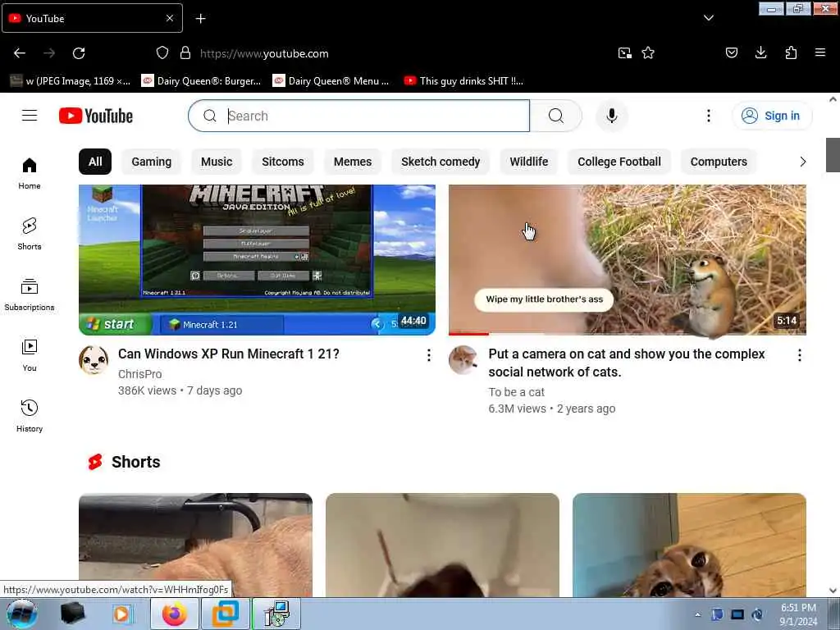
Task: Start voice search with microphone icon
Action: coord(612,116)
